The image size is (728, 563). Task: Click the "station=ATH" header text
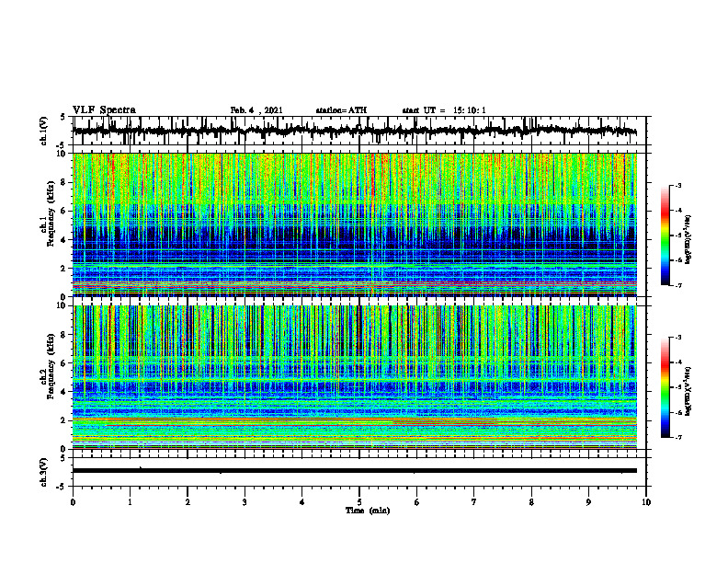tap(341, 110)
